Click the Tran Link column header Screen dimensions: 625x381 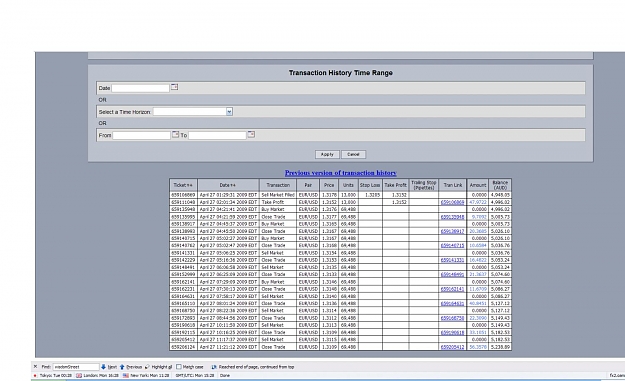(x=453, y=185)
